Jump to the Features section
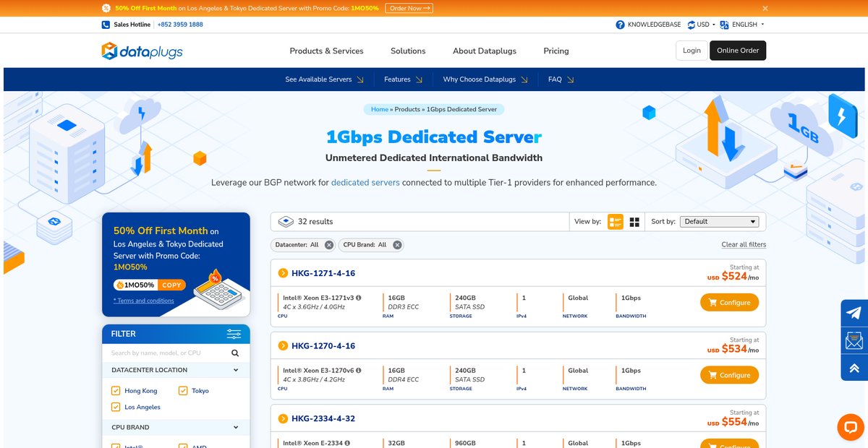This screenshot has height=448, width=868. (x=404, y=79)
